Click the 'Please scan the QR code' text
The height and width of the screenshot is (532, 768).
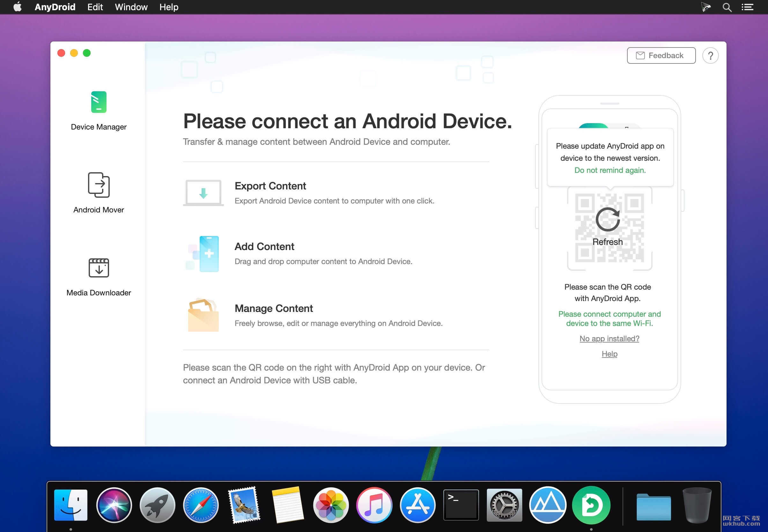pyautogui.click(x=607, y=292)
